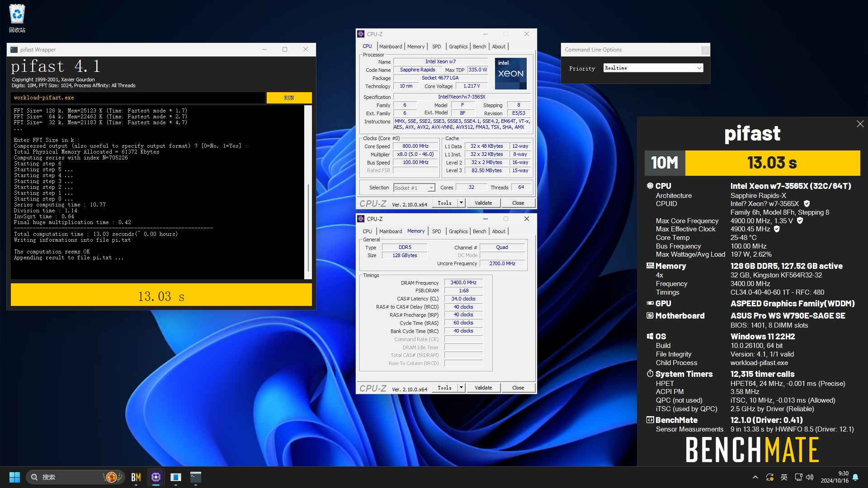Click the upper CPU-Z window title icon

pos(361,34)
